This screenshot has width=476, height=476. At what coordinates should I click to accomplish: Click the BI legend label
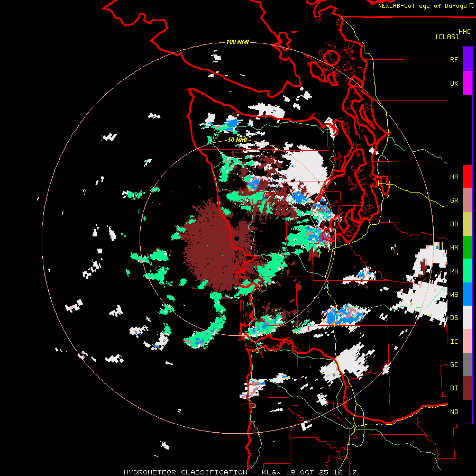(x=454, y=388)
